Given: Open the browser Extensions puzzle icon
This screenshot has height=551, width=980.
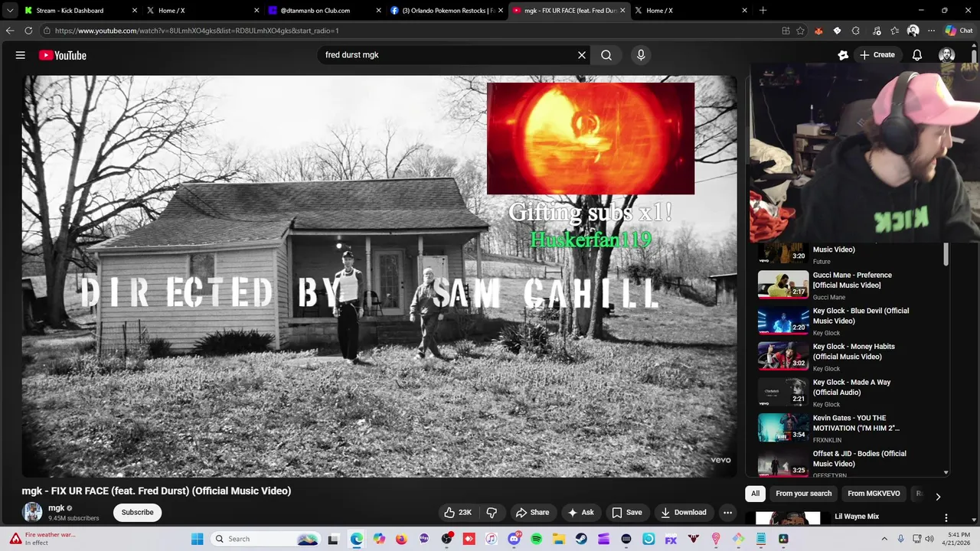Looking at the screenshot, I should pos(856,31).
